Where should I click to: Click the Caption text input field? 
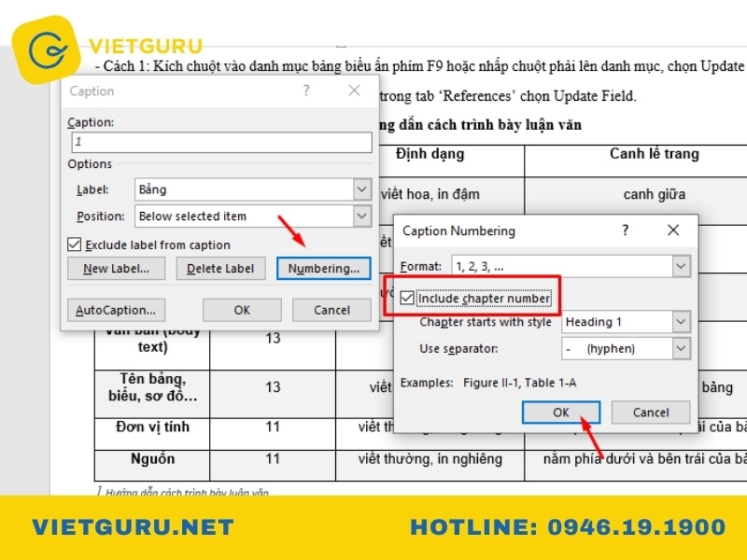click(221, 142)
